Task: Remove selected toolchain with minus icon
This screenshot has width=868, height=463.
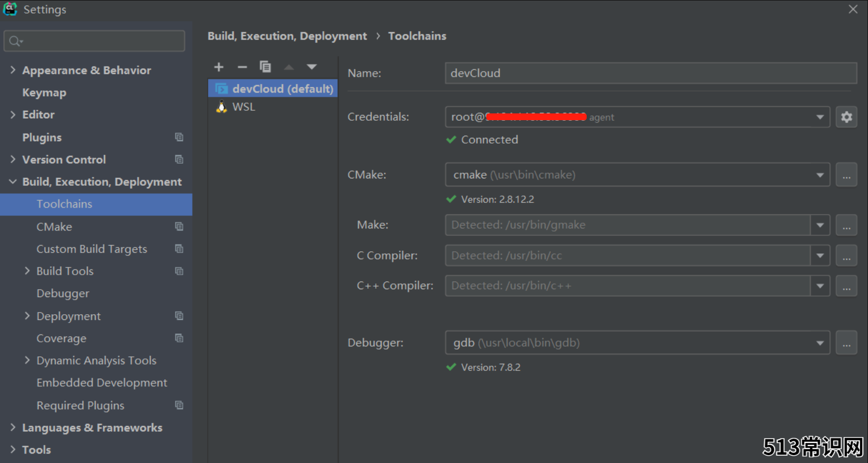Action: [x=242, y=67]
